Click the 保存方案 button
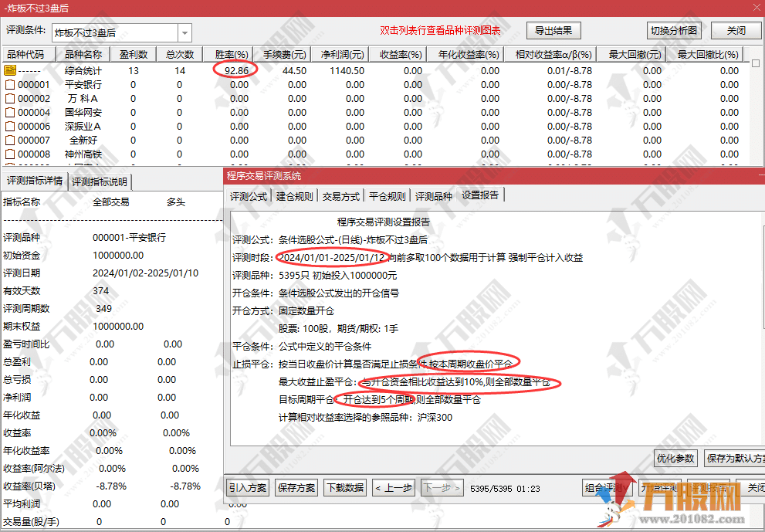Screen dimensions: 765x532 pos(296,487)
